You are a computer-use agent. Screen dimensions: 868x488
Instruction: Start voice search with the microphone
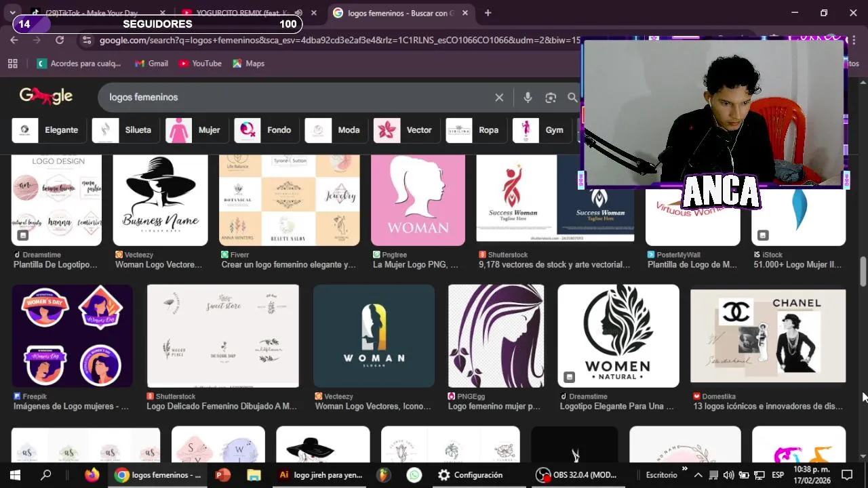[x=528, y=98]
